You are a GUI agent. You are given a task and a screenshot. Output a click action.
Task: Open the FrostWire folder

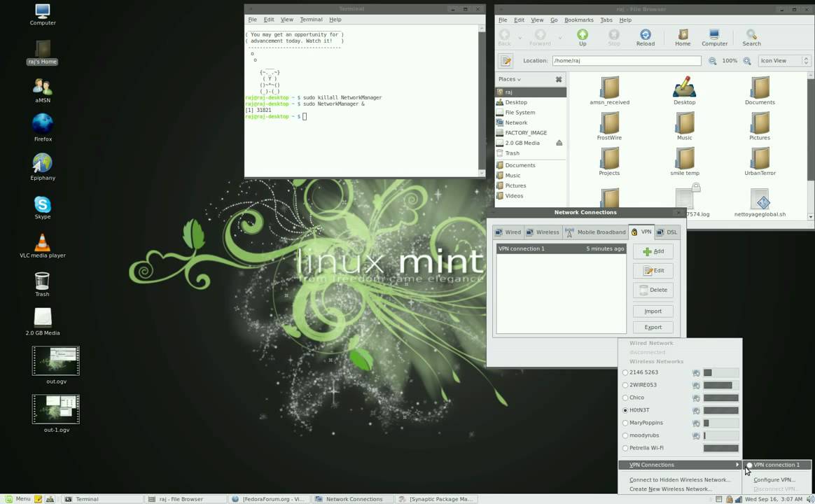tap(610, 126)
